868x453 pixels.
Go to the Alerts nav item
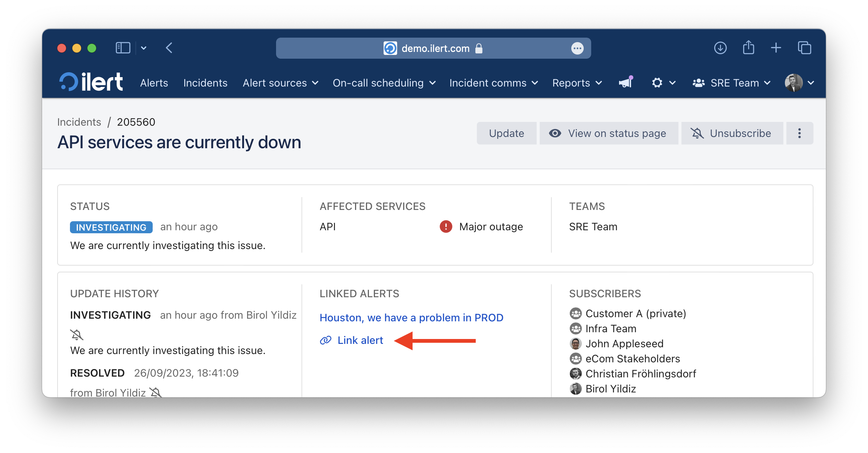(154, 83)
